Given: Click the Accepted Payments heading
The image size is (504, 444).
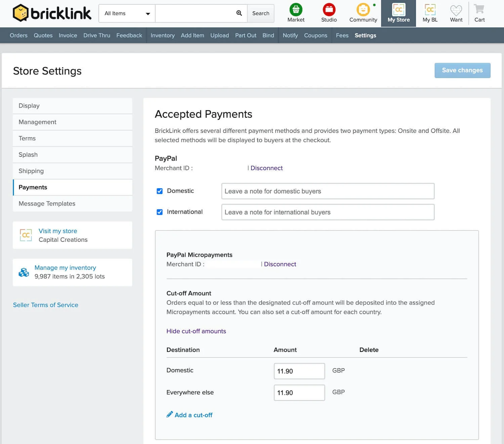Looking at the screenshot, I should point(203,114).
